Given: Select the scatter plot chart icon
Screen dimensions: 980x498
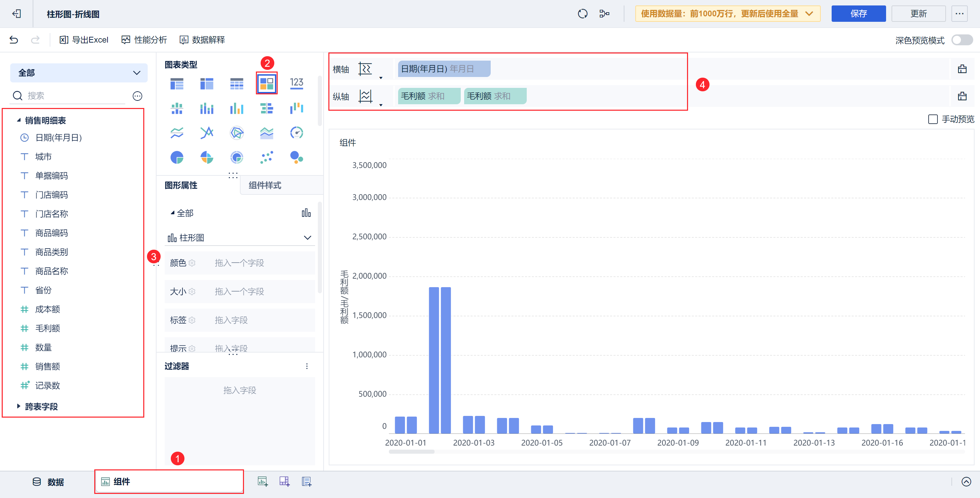Looking at the screenshot, I should [266, 157].
